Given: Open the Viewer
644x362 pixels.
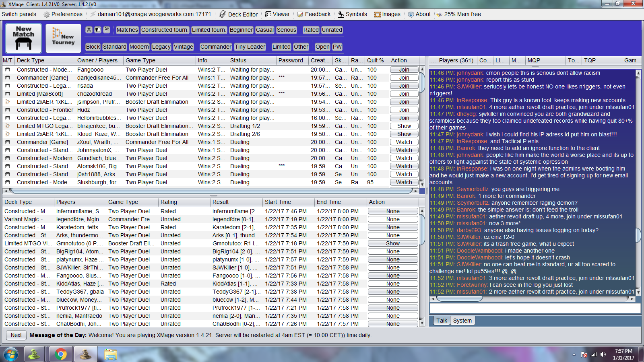Looking at the screenshot, I should click(277, 14).
